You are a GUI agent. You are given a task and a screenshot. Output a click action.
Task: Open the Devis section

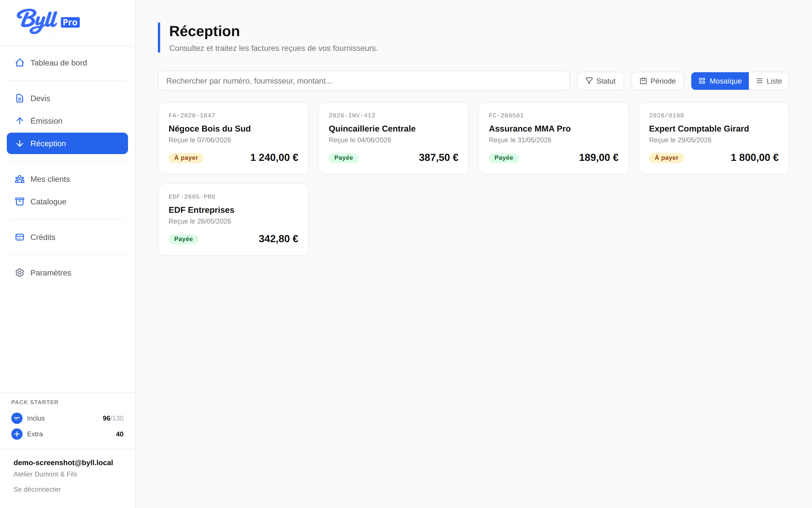click(x=67, y=98)
